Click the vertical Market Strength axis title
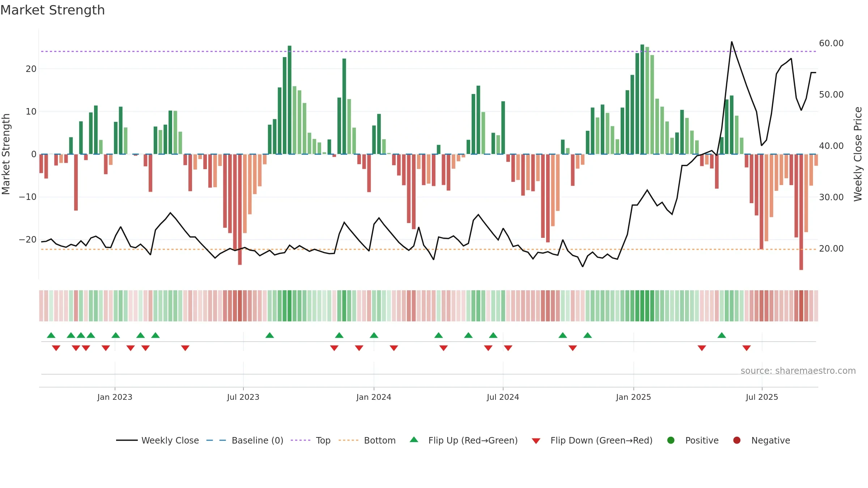The image size is (868, 488). (x=6, y=154)
